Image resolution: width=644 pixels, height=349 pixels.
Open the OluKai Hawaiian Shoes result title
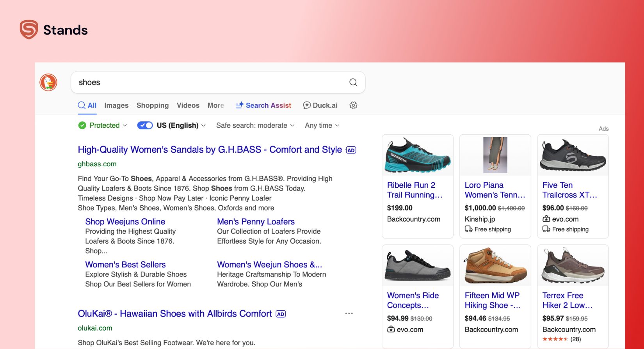[x=174, y=313]
